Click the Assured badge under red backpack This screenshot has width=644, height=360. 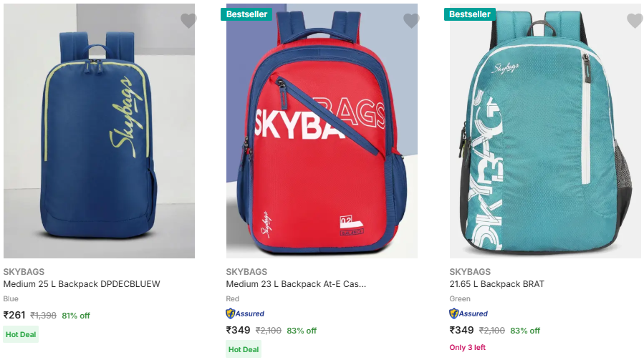tap(245, 313)
